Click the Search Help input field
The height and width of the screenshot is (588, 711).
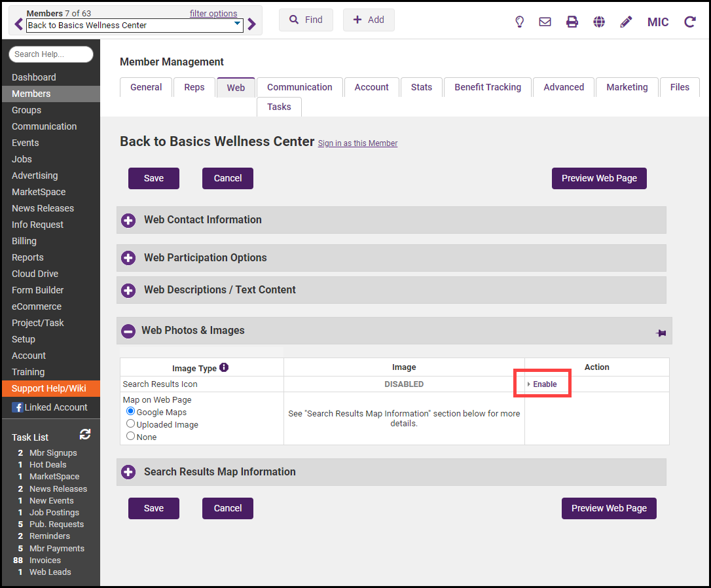[51, 54]
